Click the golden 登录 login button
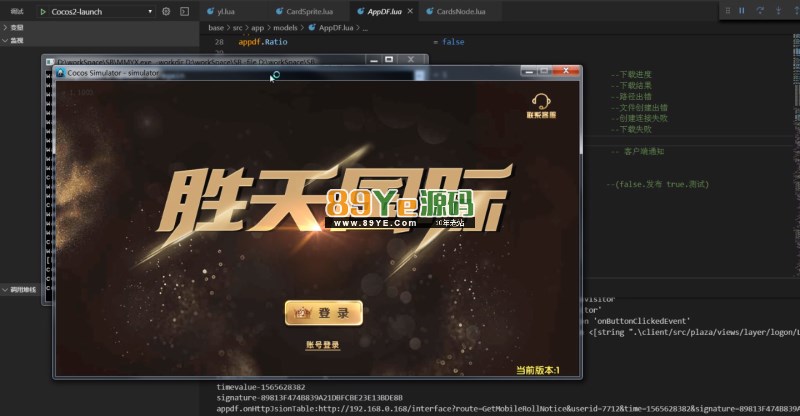This screenshot has width=800, height=416. pos(324,313)
